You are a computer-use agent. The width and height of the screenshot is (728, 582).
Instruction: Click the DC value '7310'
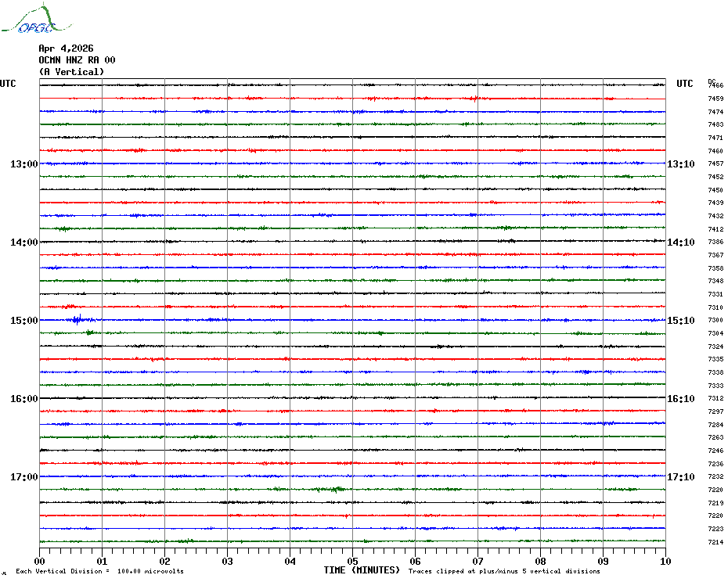coord(715,307)
